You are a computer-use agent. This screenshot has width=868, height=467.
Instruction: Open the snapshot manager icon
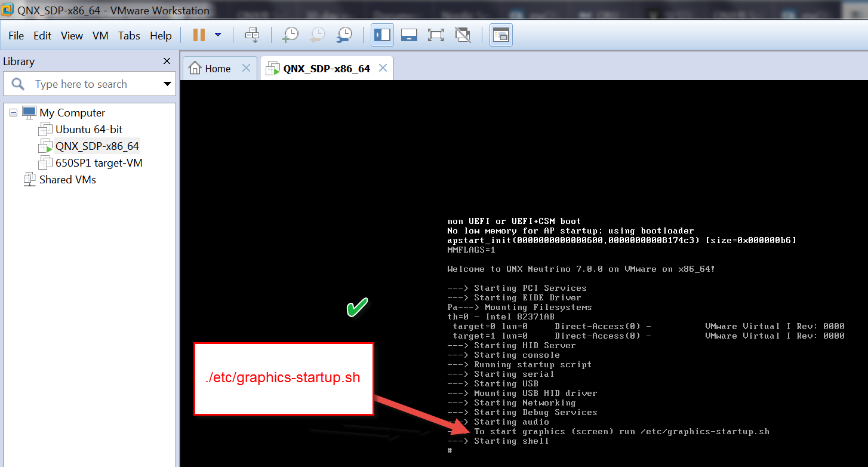tap(344, 35)
